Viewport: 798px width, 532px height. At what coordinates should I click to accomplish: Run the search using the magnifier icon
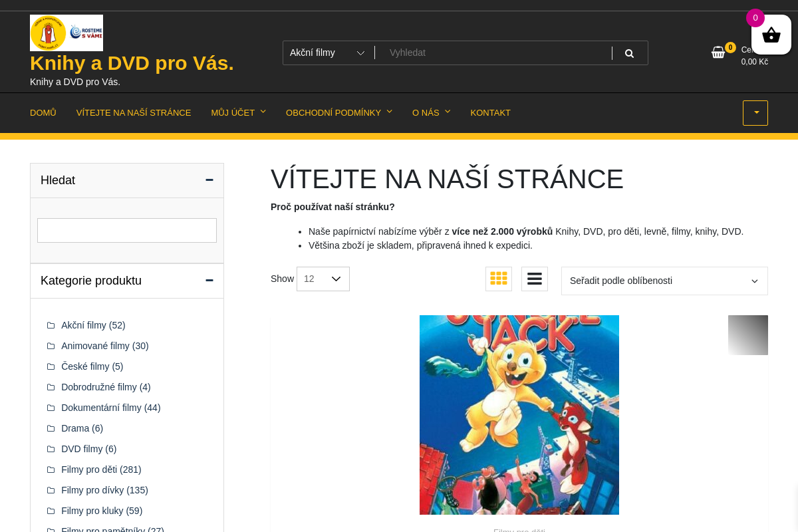click(x=629, y=53)
